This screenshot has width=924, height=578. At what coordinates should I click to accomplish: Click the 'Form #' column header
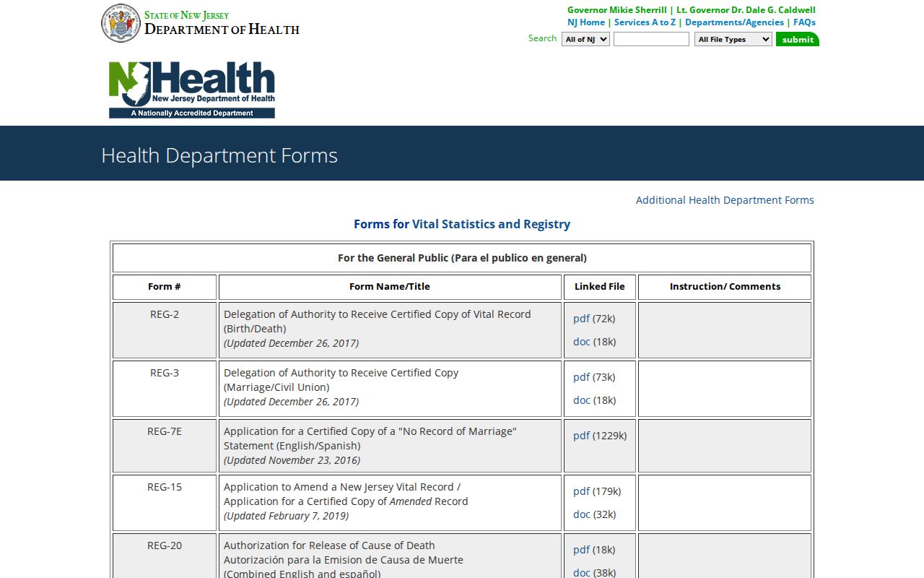point(165,287)
